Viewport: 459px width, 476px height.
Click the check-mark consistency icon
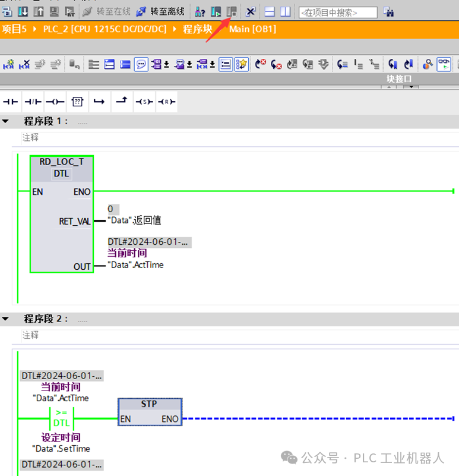click(324, 64)
